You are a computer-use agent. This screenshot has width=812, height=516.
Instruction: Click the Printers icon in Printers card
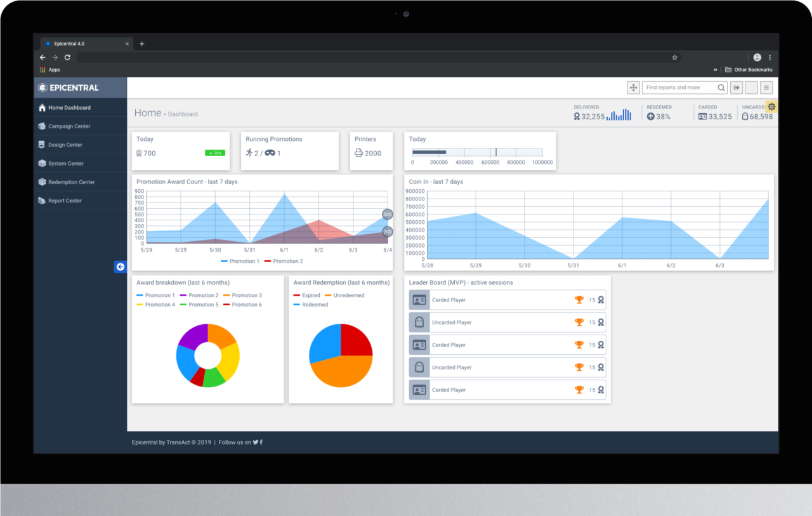coord(358,153)
